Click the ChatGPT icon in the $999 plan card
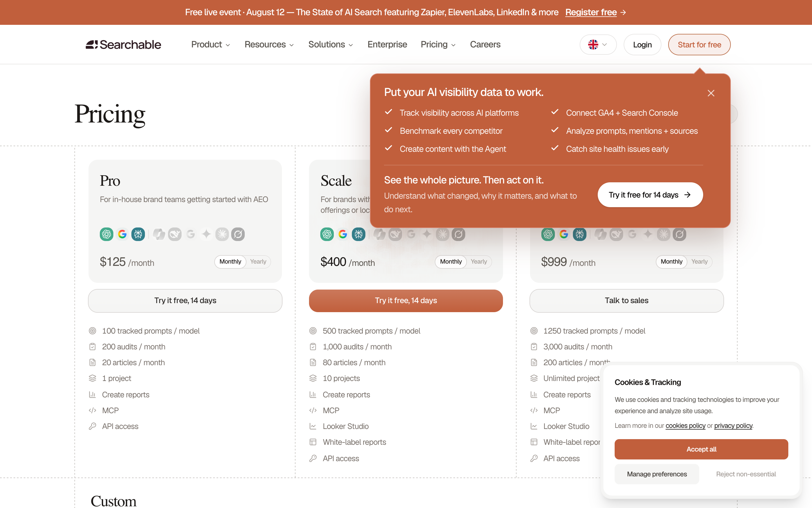 (548, 234)
